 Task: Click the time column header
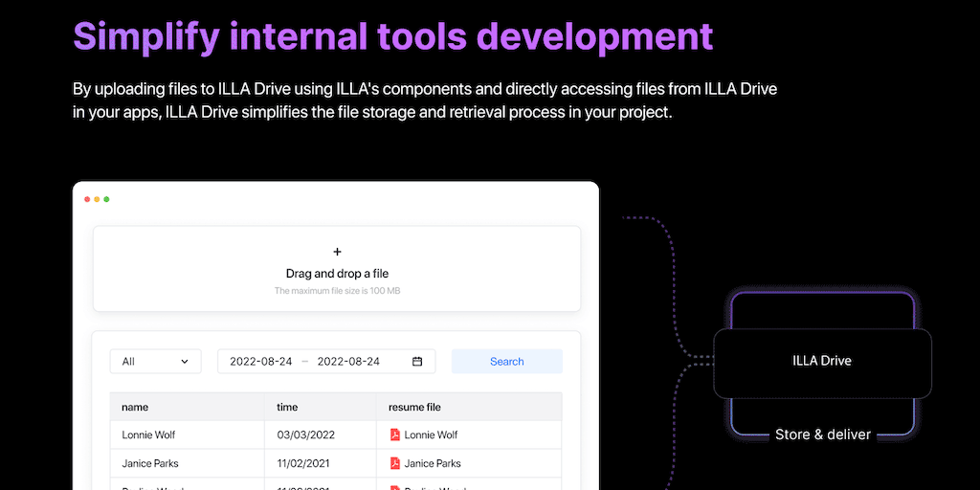click(320, 407)
